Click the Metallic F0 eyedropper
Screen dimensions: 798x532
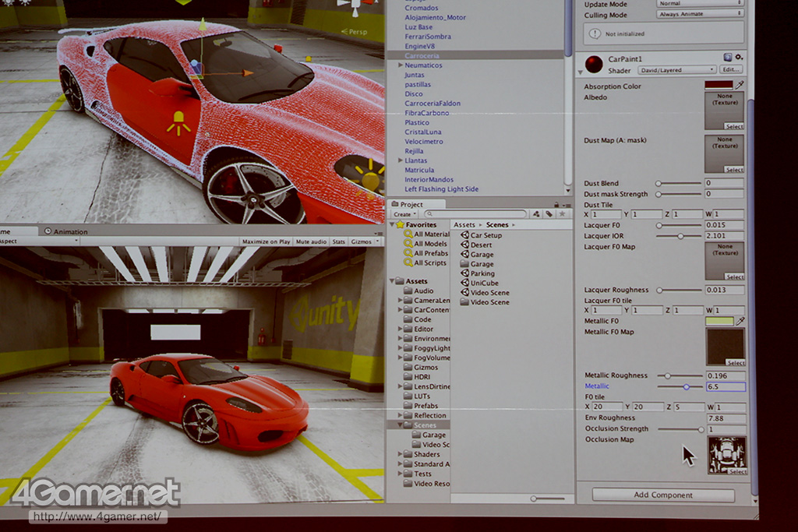click(740, 321)
